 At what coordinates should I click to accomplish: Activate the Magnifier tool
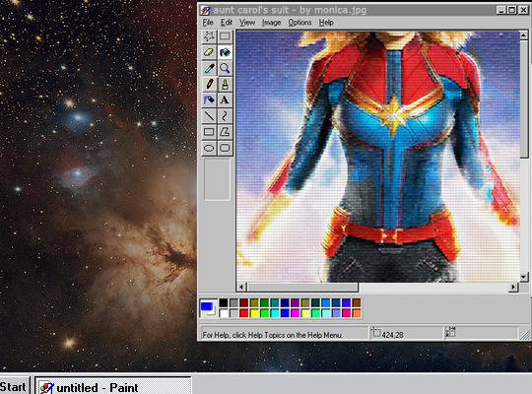225,68
